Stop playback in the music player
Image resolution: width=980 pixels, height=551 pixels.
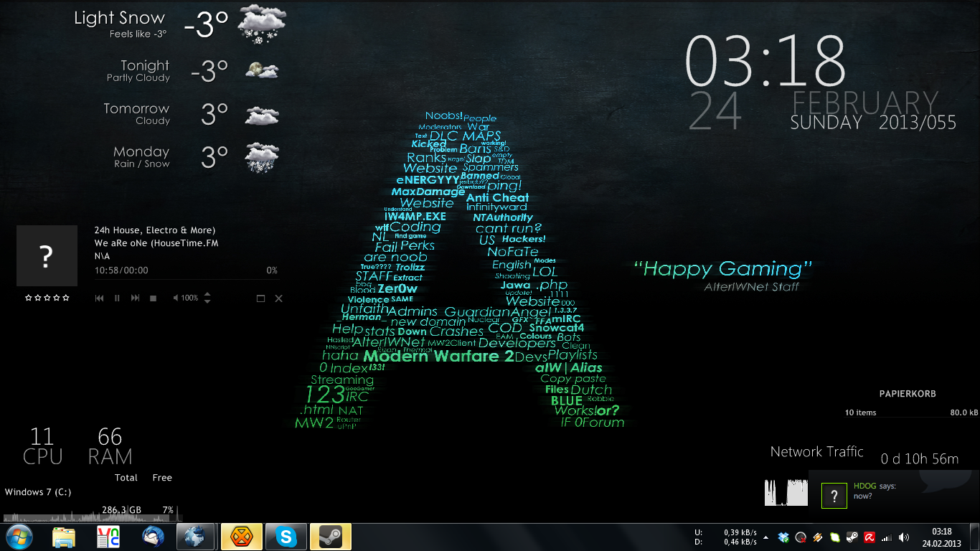153,298
